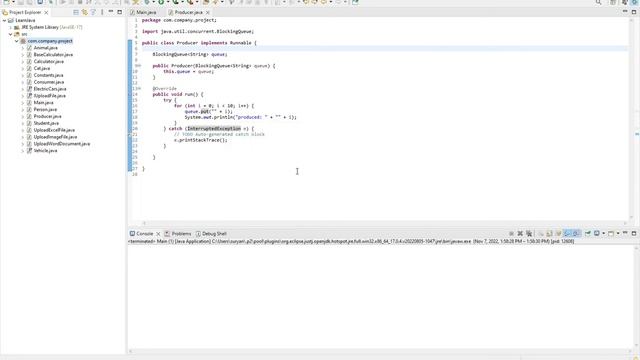Clear the Console output
640x360 pixels.
[540, 233]
